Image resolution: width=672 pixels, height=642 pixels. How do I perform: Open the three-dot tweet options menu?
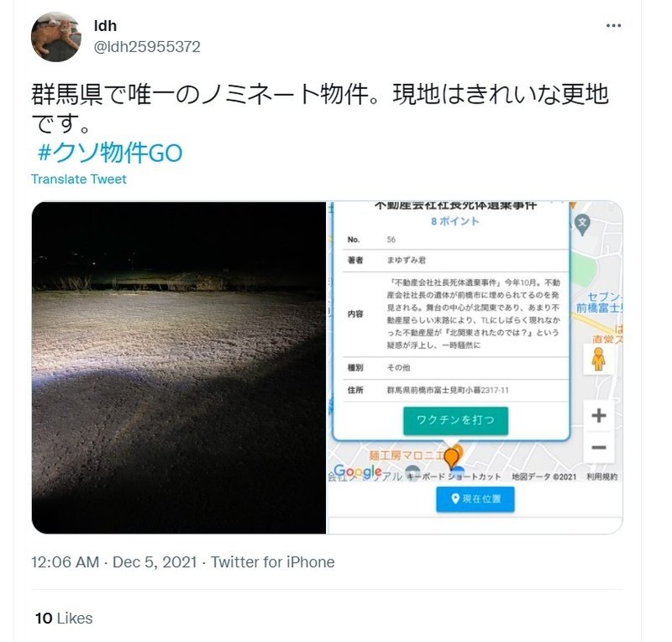pos(613,26)
